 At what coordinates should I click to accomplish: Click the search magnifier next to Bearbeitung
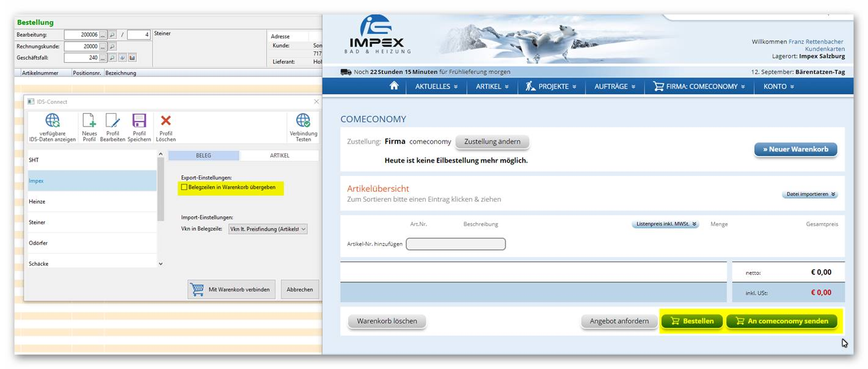tap(112, 35)
